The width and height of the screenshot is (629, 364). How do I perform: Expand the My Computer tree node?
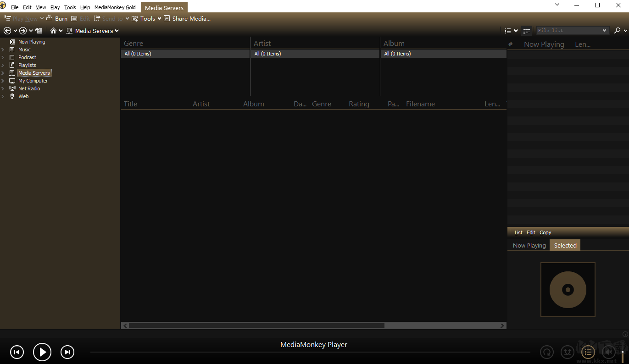click(x=3, y=81)
